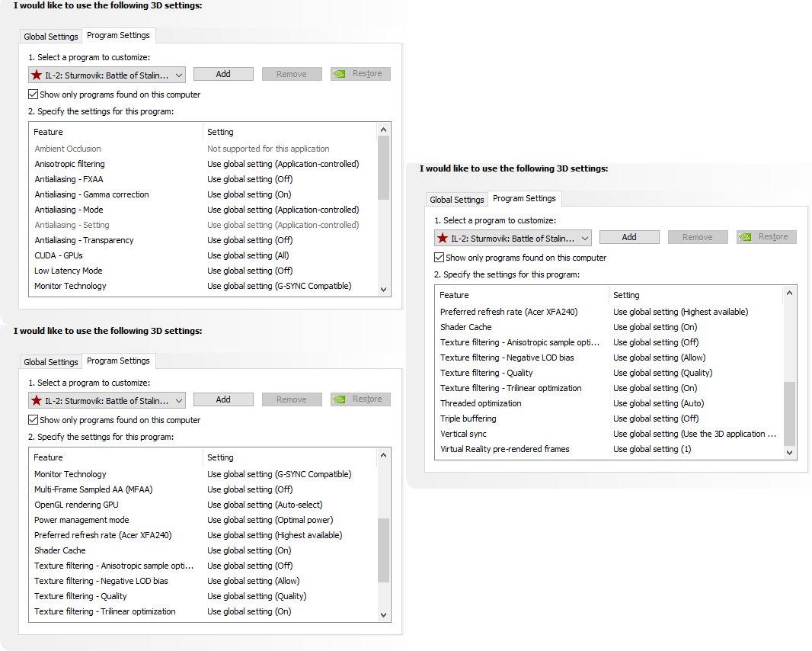
Task: Click Remove button in panel listing Triple buffering
Action: 698,237
